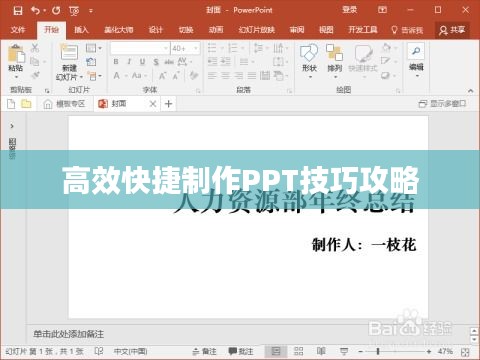Click the Cut scissors icon
The width and height of the screenshot is (480, 360).
[x=35, y=48]
